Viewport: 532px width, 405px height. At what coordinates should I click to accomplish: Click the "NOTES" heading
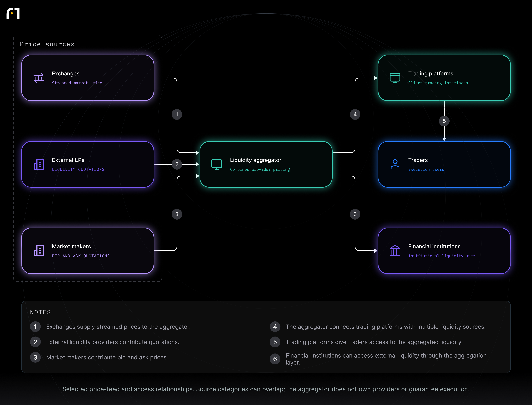[40, 312]
